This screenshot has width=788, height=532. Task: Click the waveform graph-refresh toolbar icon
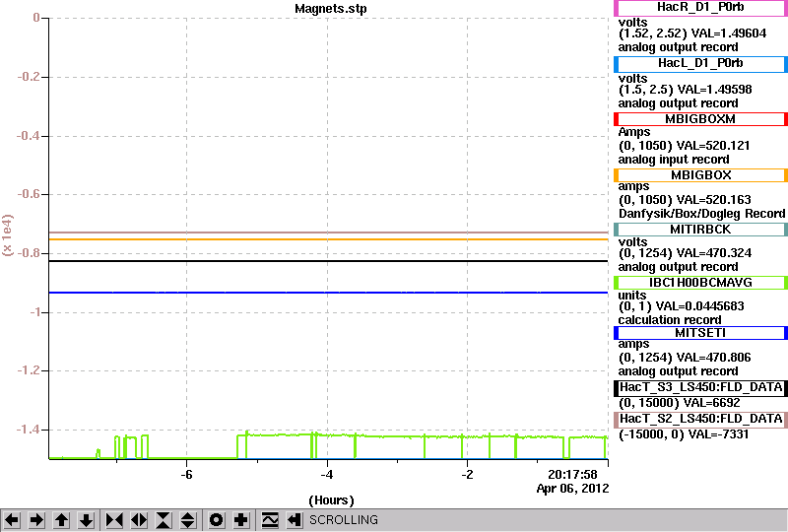(270, 520)
